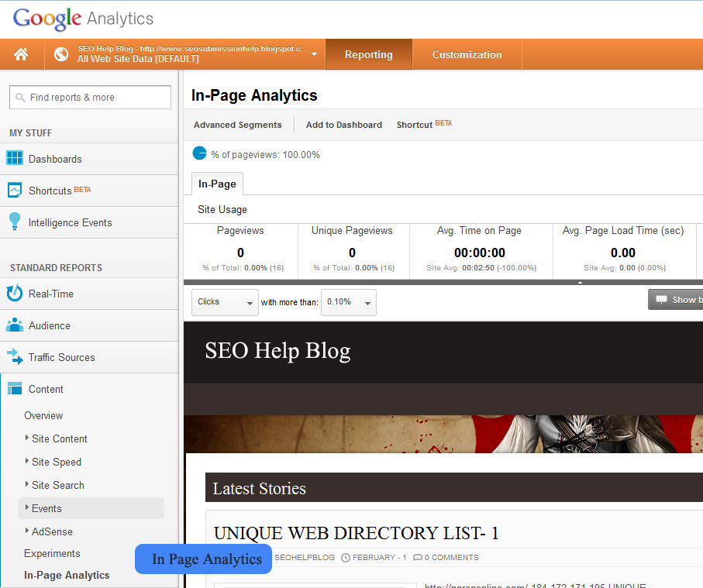
Task: Click the blue pageviews circle icon
Action: [x=199, y=153]
